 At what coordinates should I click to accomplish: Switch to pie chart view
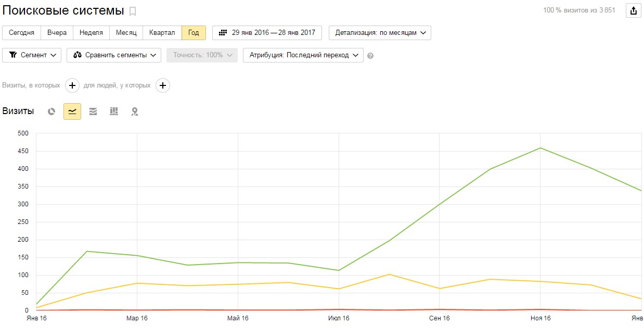[x=51, y=111]
